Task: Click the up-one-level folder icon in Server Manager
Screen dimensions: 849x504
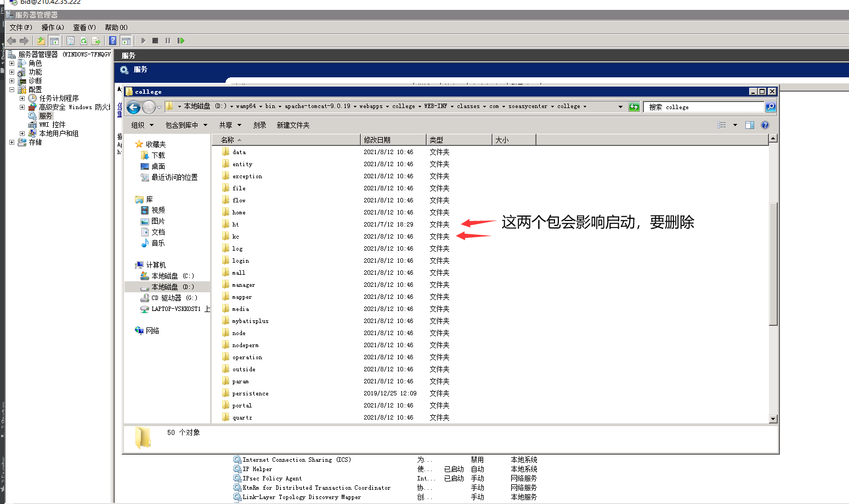Action: click(x=41, y=41)
